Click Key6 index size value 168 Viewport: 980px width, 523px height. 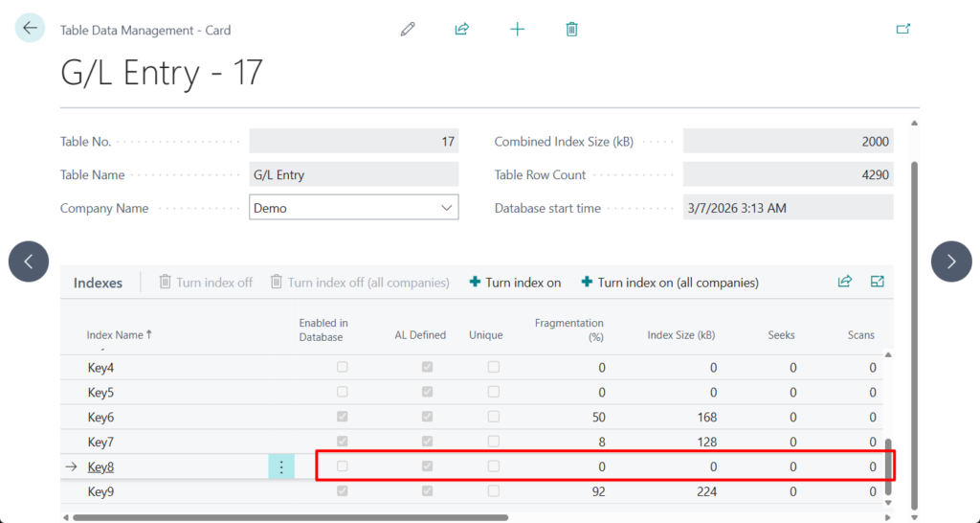(707, 418)
